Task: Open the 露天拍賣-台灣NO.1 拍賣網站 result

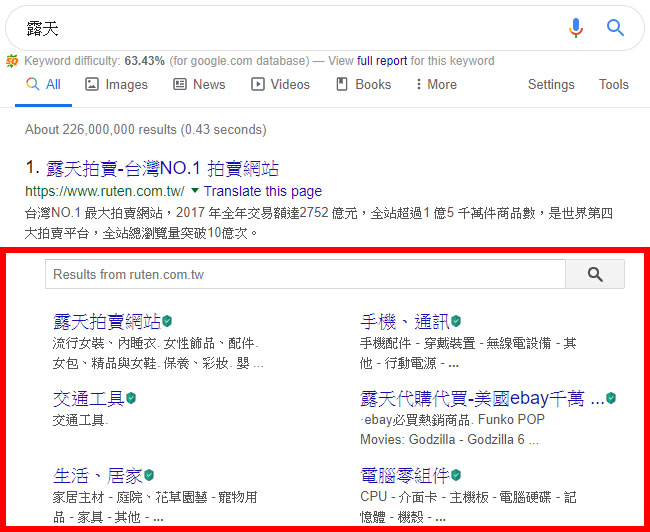Action: pos(162,168)
